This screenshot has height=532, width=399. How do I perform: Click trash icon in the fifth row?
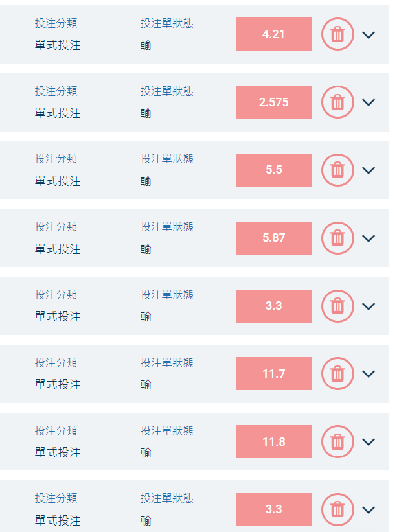tap(337, 306)
